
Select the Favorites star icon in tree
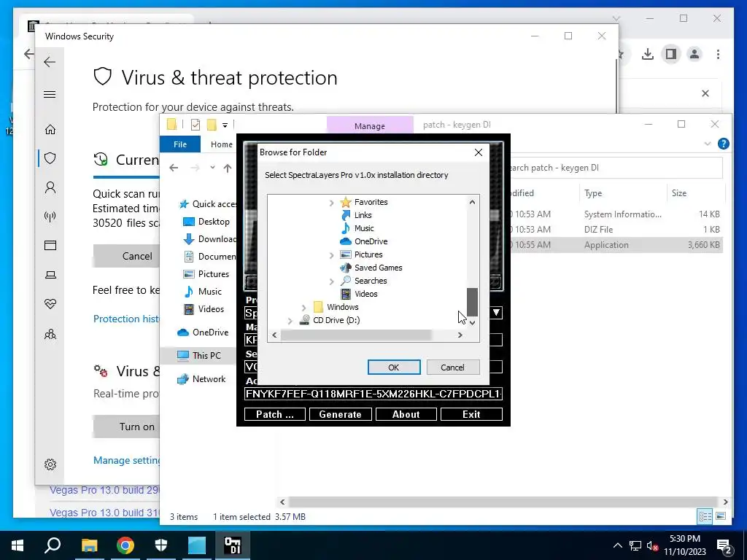point(346,202)
